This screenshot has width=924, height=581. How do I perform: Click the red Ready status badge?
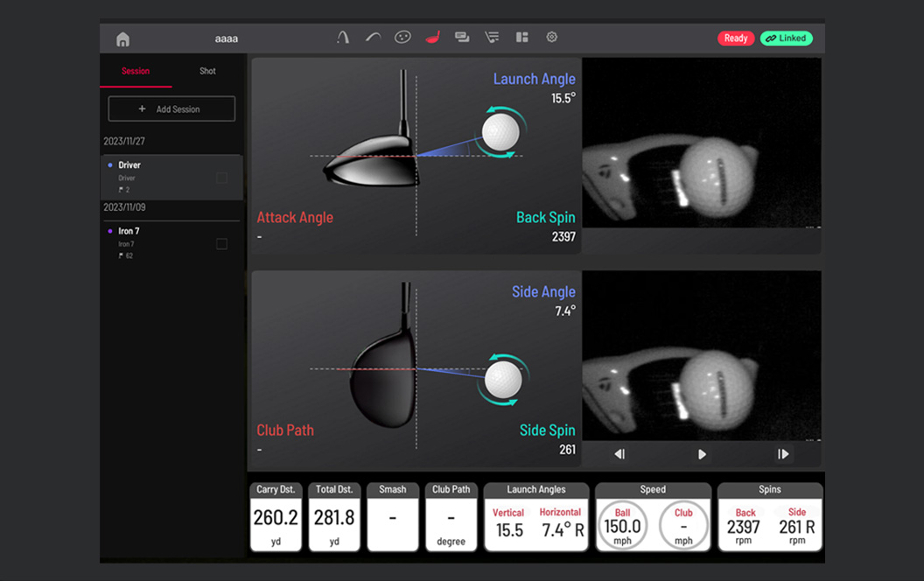(736, 38)
